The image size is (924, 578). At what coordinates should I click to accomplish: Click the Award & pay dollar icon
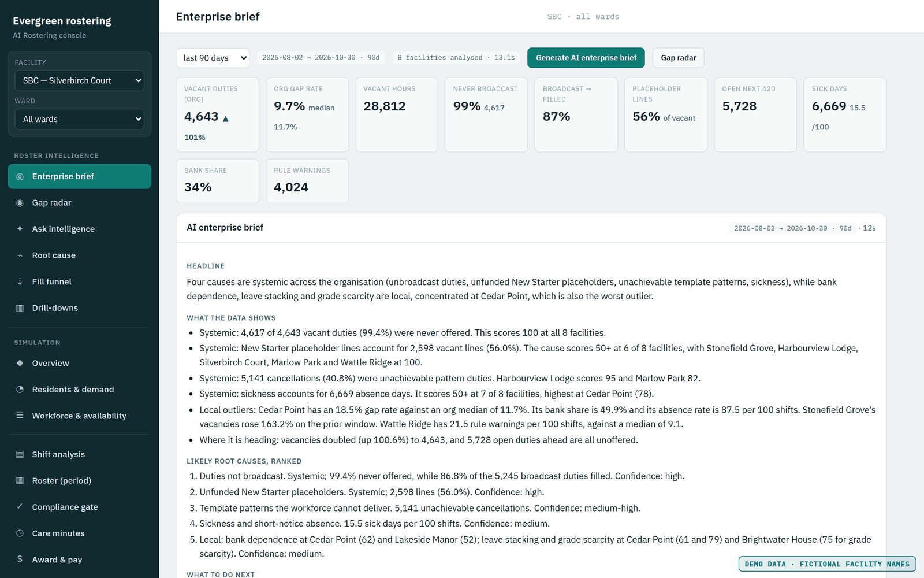[x=20, y=560]
